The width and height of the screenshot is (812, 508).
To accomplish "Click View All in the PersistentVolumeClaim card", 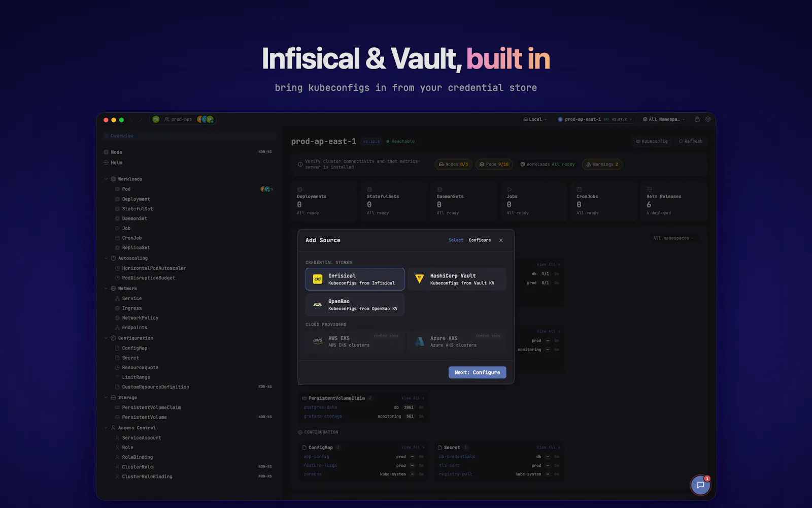I will click(x=413, y=398).
